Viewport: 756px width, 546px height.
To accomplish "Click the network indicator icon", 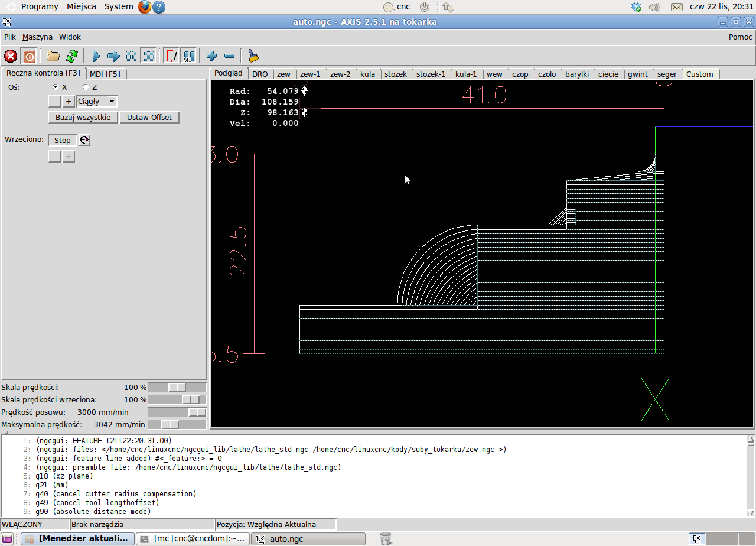I will click(448, 7).
